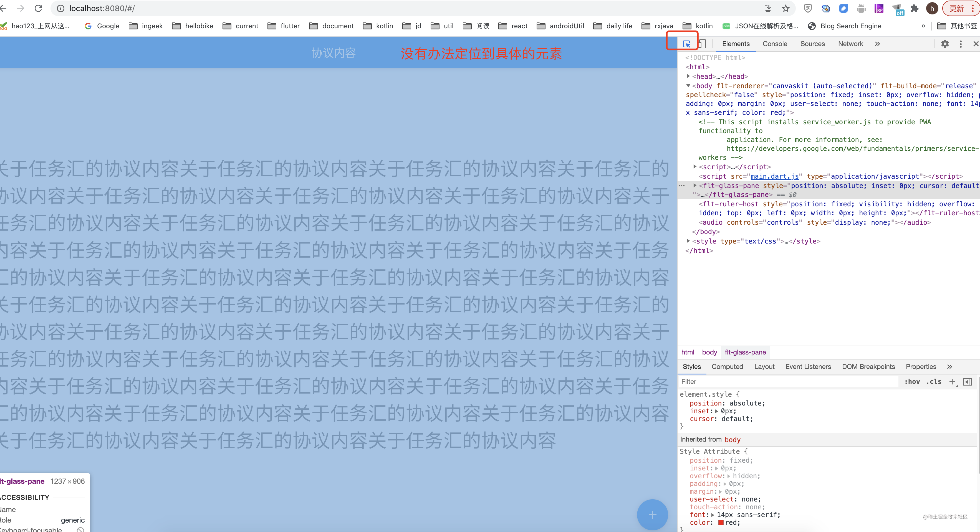
Task: Select html in the breadcrumb bar
Action: [688, 352]
